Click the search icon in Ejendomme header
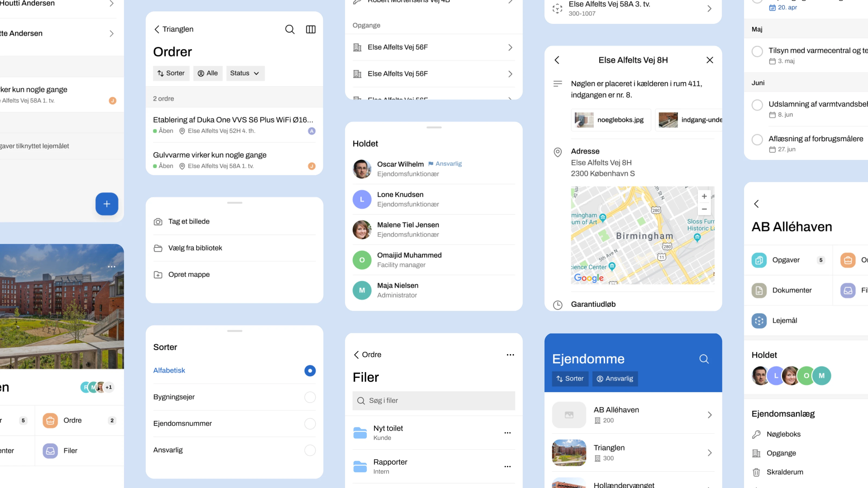868x488 pixels. (x=704, y=359)
